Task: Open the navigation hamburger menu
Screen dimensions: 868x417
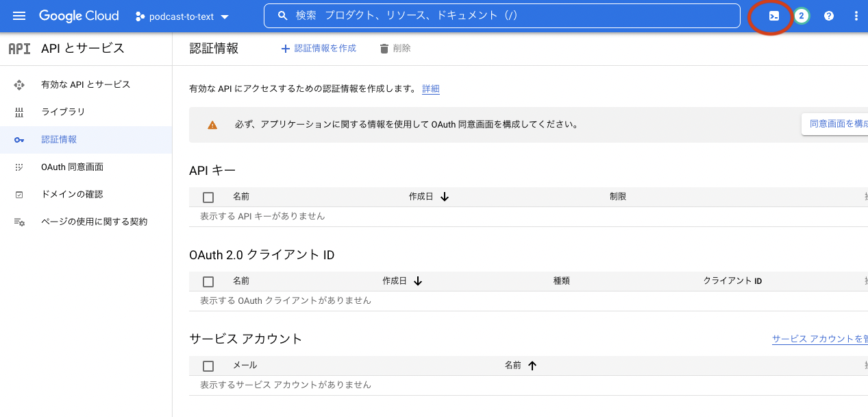Action: 18,15
